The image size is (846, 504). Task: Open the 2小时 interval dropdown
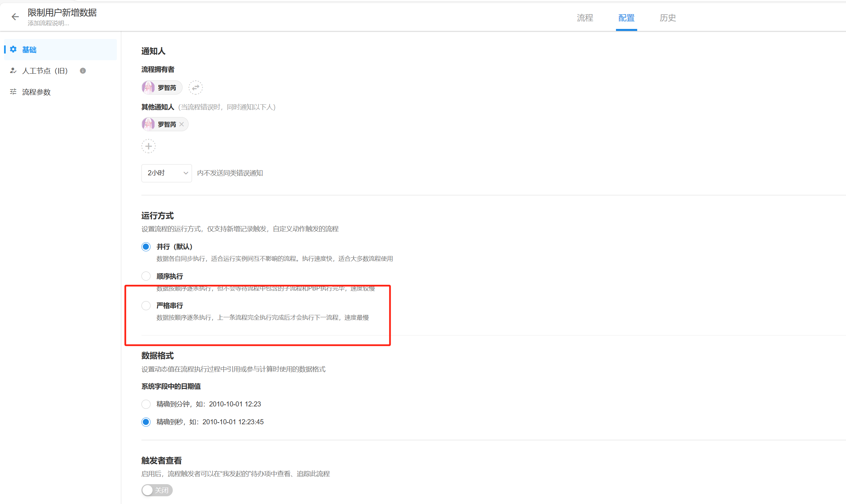point(167,173)
